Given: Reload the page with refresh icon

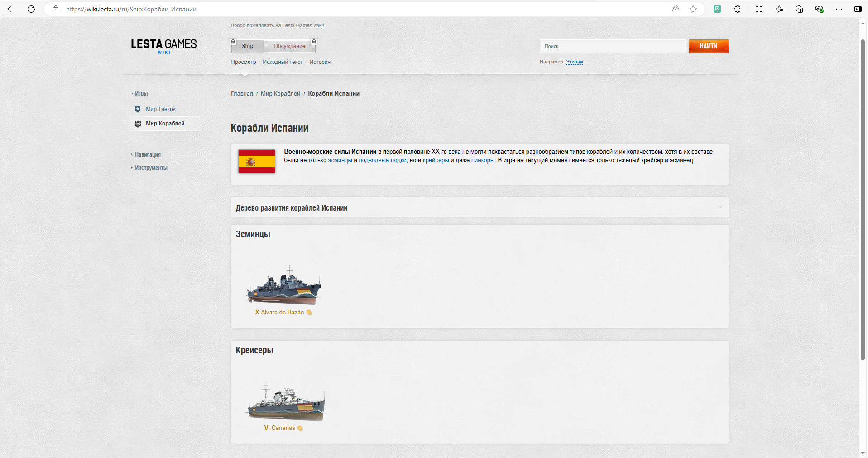Looking at the screenshot, I should click(31, 9).
